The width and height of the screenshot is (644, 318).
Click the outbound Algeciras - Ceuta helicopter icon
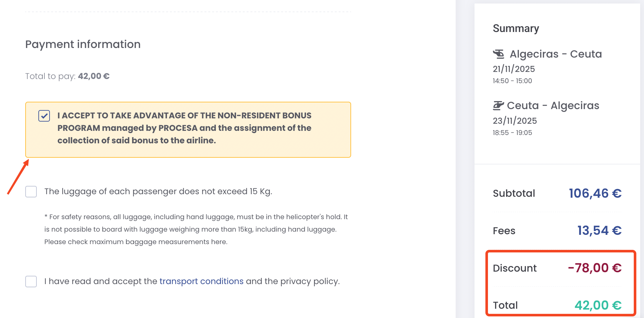coord(499,54)
